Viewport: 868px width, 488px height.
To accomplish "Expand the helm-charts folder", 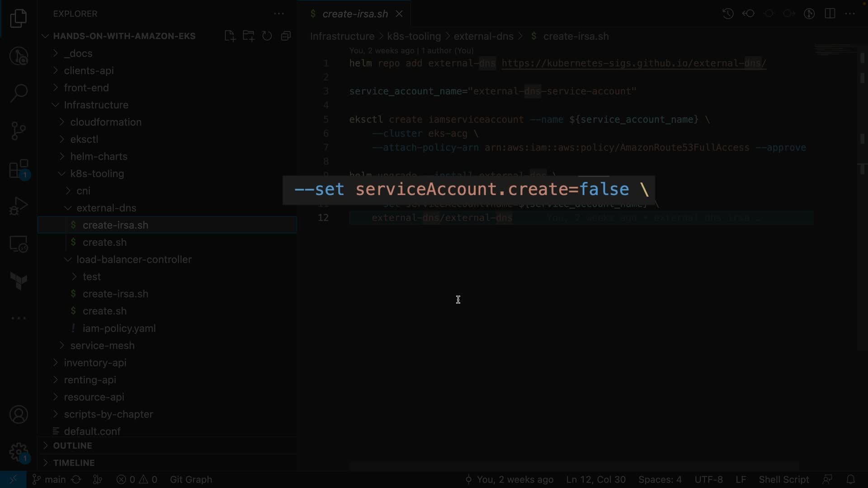I will (99, 156).
